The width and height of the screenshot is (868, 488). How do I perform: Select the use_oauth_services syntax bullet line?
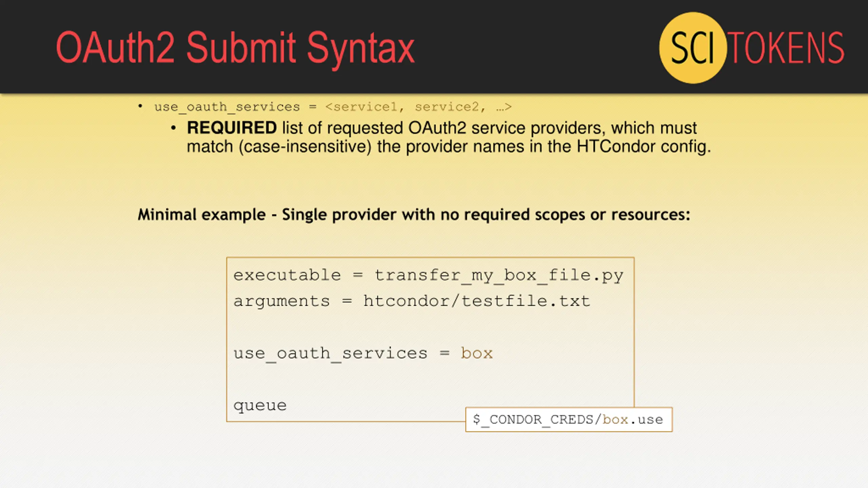(x=333, y=107)
